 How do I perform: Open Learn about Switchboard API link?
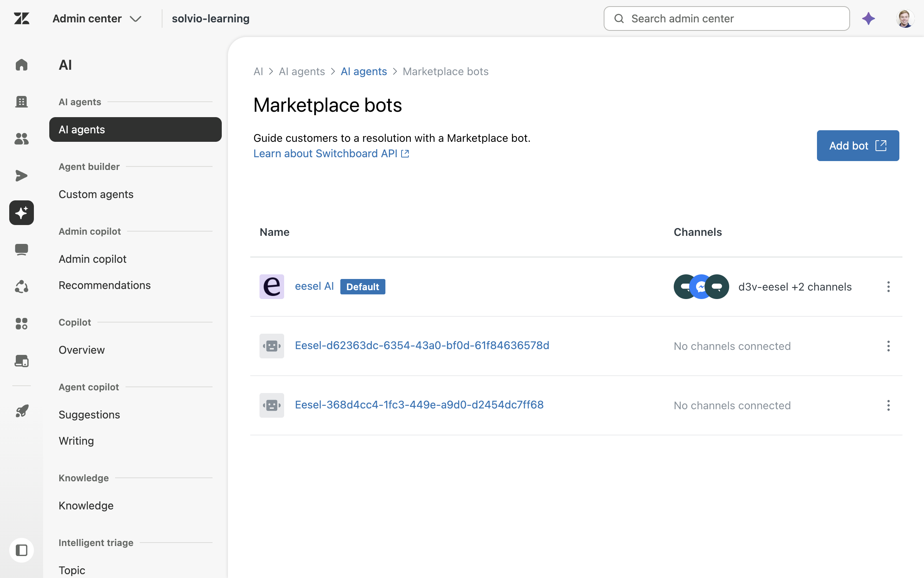[x=331, y=153]
